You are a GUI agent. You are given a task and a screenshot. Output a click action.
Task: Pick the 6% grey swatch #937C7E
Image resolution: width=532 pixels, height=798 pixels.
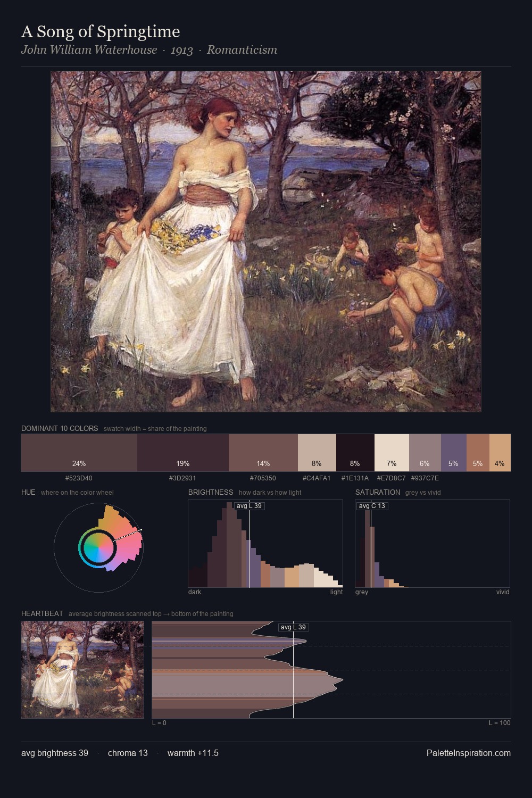tap(425, 453)
